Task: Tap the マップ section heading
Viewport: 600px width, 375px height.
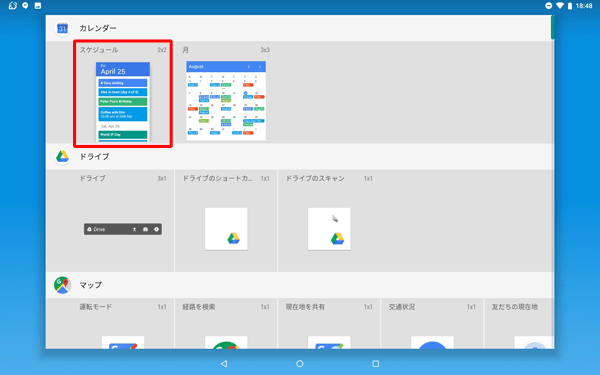Action: pyautogui.click(x=91, y=285)
